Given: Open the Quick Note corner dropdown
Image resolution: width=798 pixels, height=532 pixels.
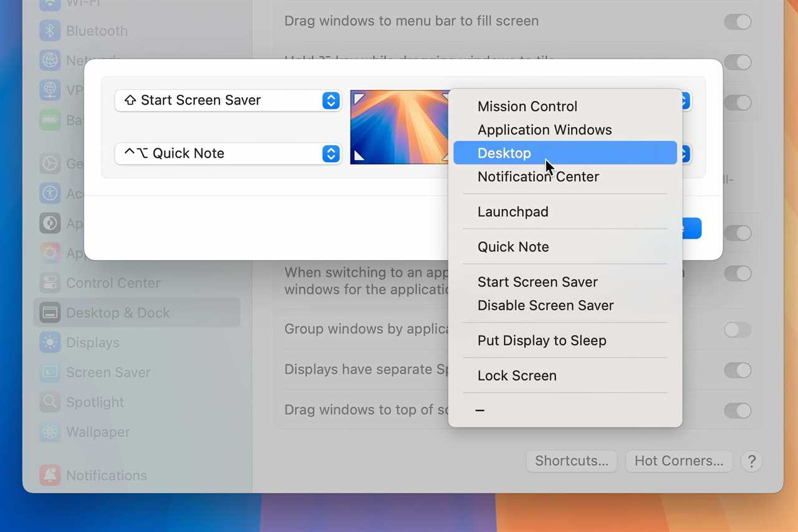Looking at the screenshot, I should pos(228,154).
